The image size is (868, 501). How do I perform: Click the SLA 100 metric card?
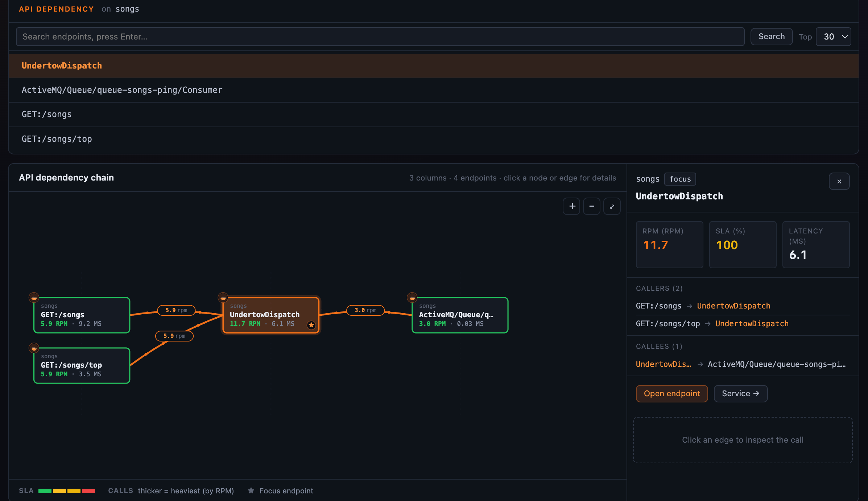click(743, 245)
